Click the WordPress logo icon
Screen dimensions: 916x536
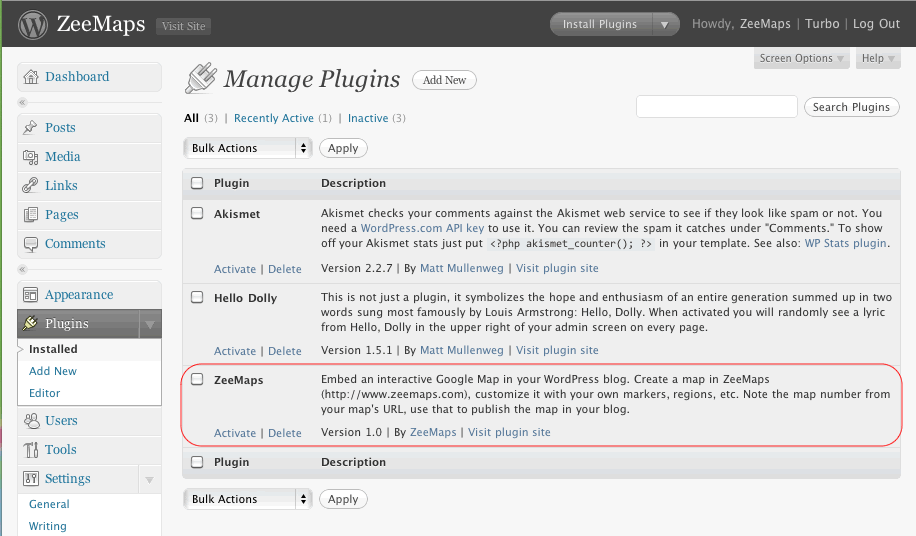(33, 25)
